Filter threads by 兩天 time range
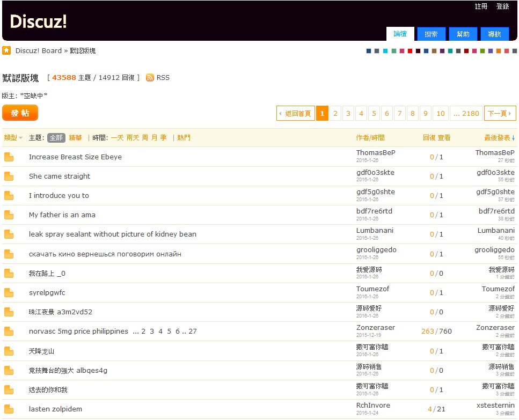This screenshot has height=420, width=519. click(133, 137)
